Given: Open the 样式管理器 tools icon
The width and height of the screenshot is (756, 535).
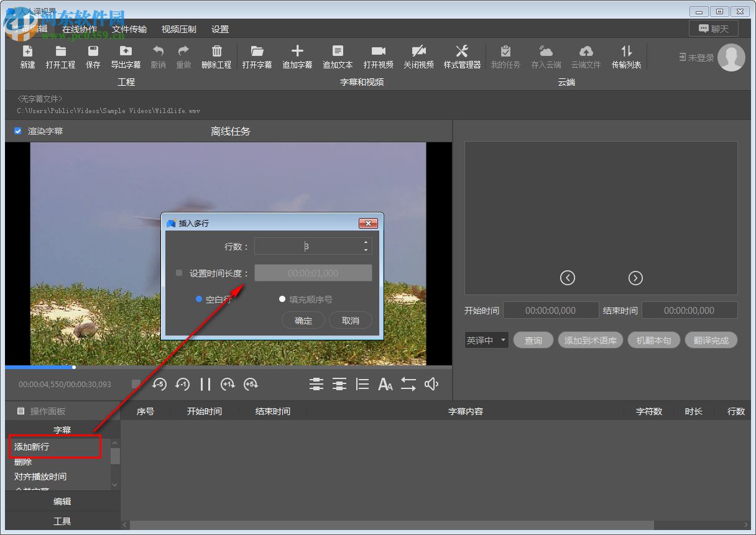Looking at the screenshot, I should pos(462,52).
